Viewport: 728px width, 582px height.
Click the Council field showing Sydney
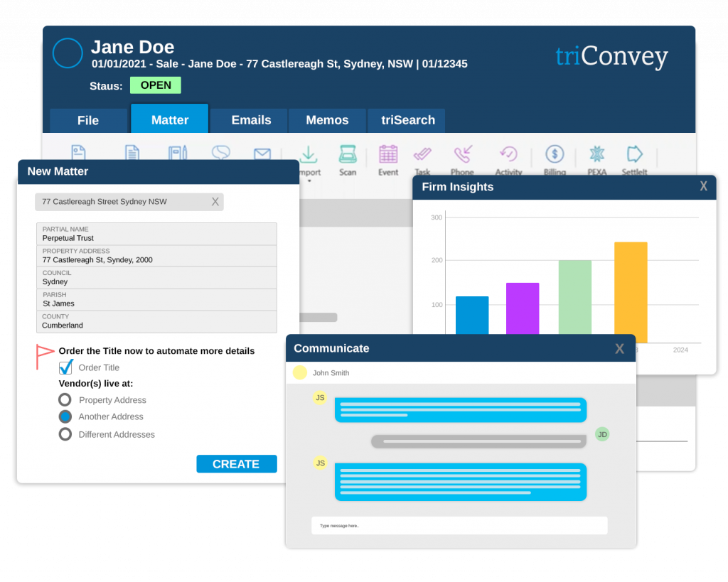[157, 278]
